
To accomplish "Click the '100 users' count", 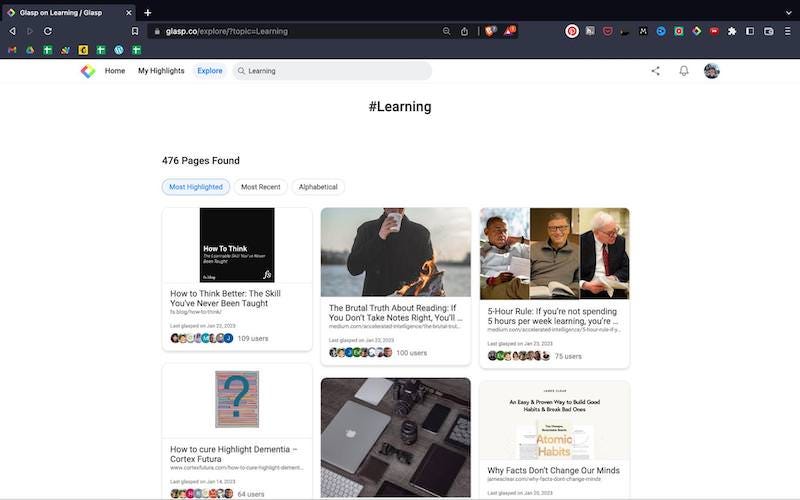I will pos(412,353).
